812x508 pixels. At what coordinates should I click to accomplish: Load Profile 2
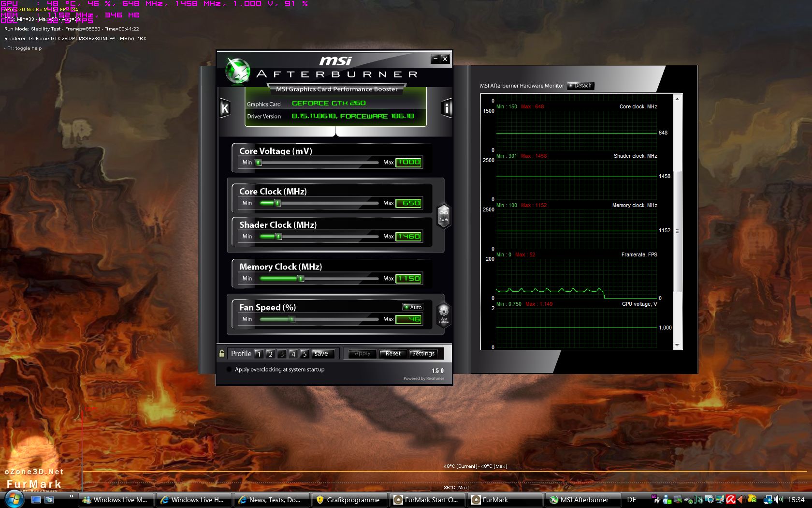tap(270, 354)
